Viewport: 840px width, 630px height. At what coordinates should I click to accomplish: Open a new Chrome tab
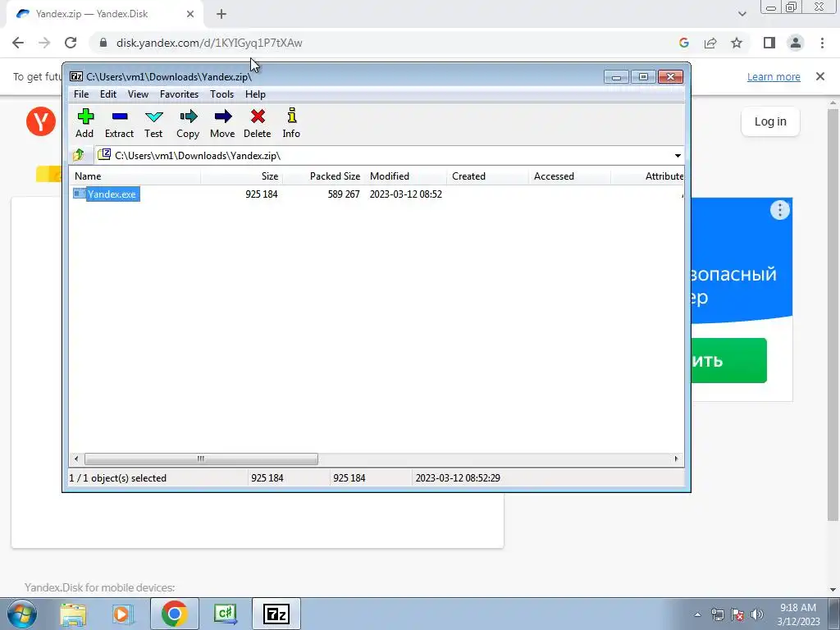221,14
